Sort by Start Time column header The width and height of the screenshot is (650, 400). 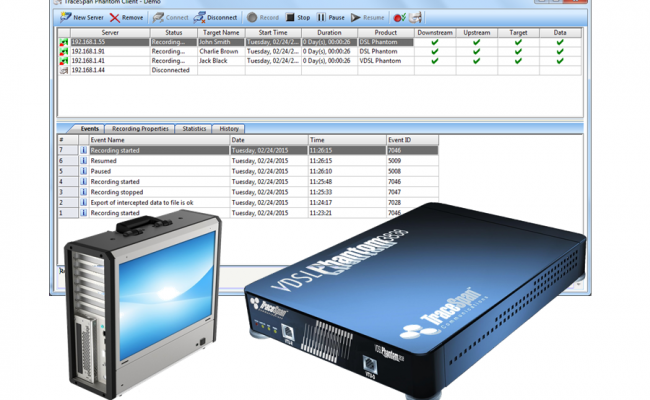coord(273,33)
